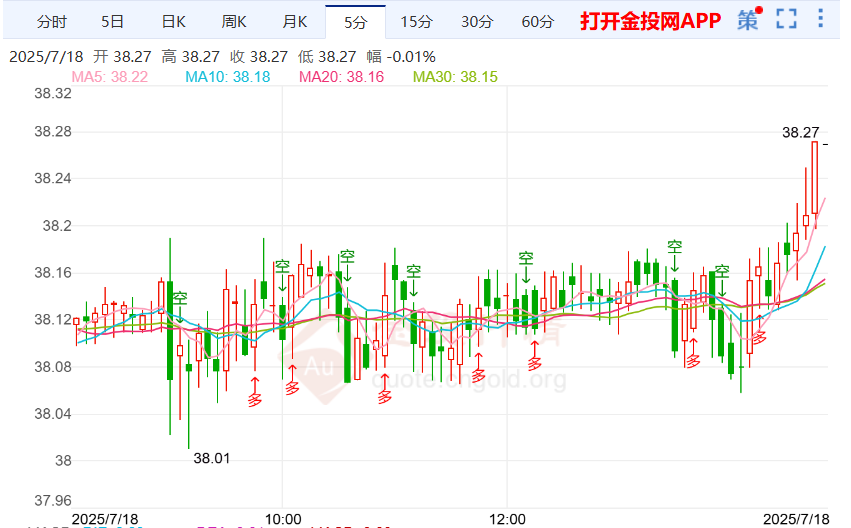Click the 38.27 peak annotation beside last candle
This screenshot has height=528, width=851.
(x=801, y=132)
